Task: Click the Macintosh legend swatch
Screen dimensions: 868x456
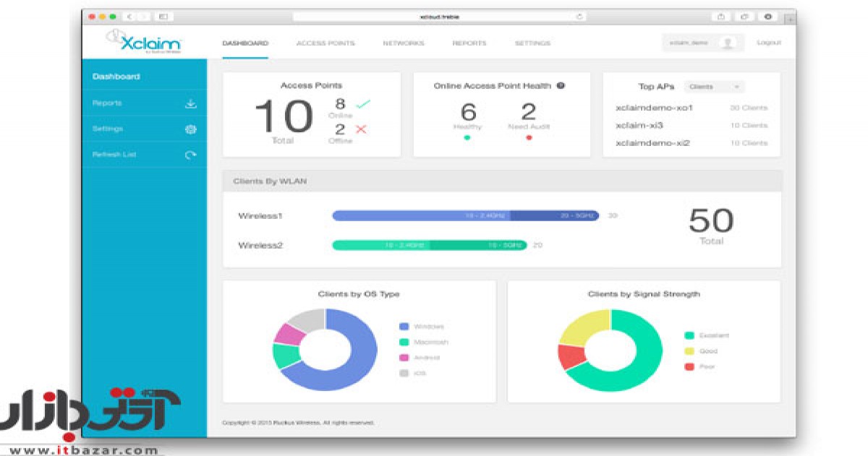Action: tap(404, 342)
